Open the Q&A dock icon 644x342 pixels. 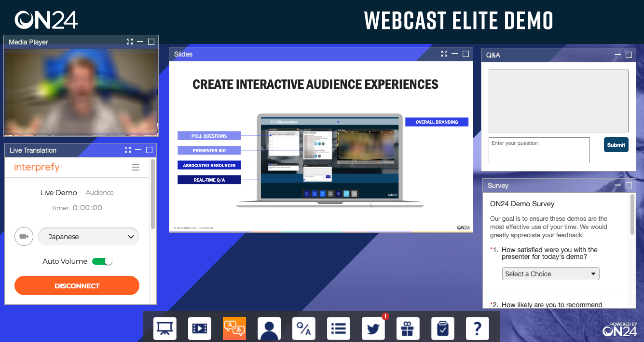(x=304, y=328)
